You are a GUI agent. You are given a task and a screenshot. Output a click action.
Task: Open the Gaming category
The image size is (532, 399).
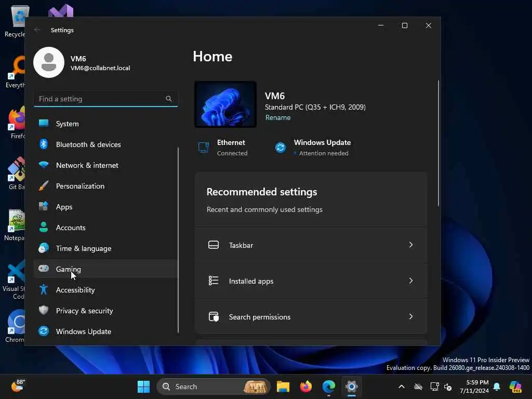pyautogui.click(x=106, y=269)
